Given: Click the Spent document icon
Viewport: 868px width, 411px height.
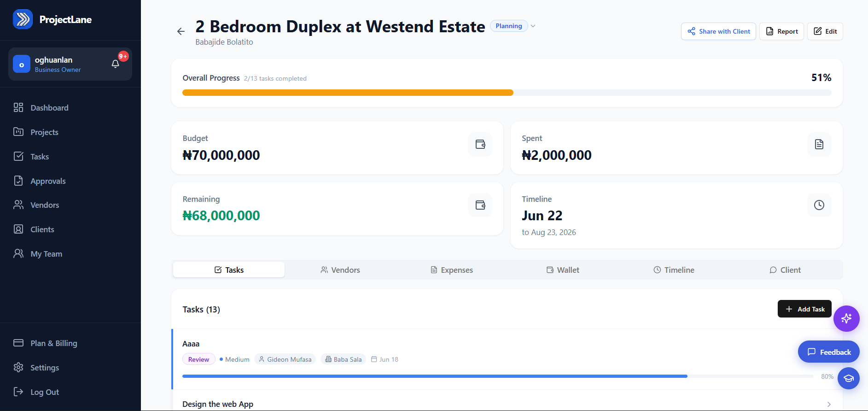Looking at the screenshot, I should click(x=819, y=144).
